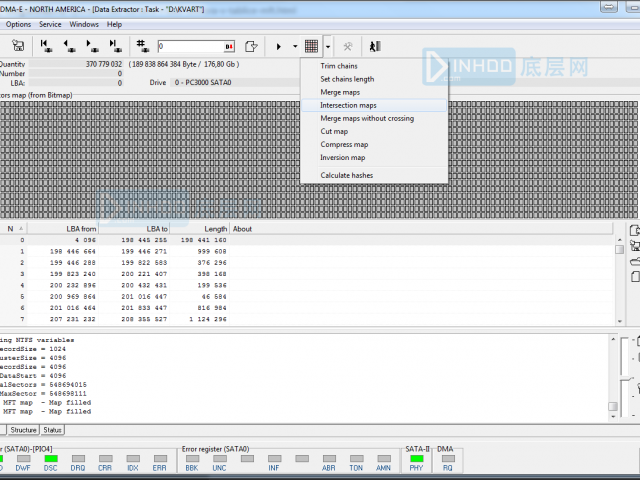Screen dimensions: 640x480
Task: Select row with length 376 296
Action: pyautogui.click(x=307, y=262)
